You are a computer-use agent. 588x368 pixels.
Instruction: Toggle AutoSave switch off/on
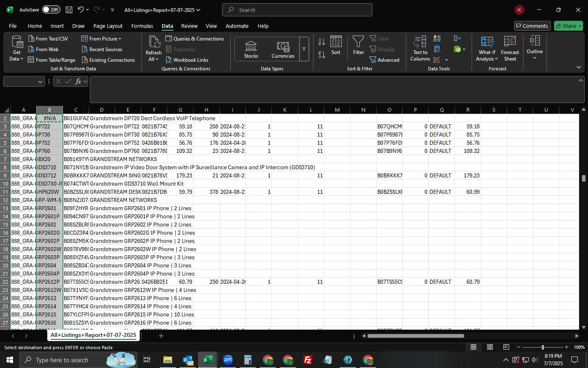[x=51, y=10]
